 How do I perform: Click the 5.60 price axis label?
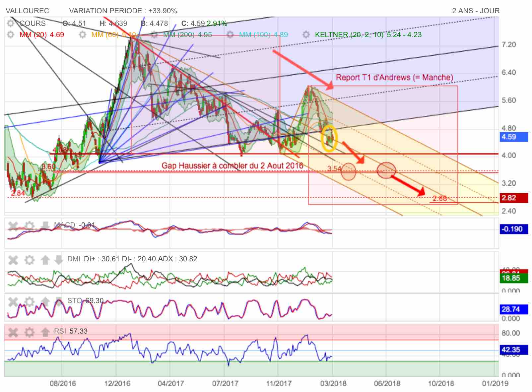(509, 100)
